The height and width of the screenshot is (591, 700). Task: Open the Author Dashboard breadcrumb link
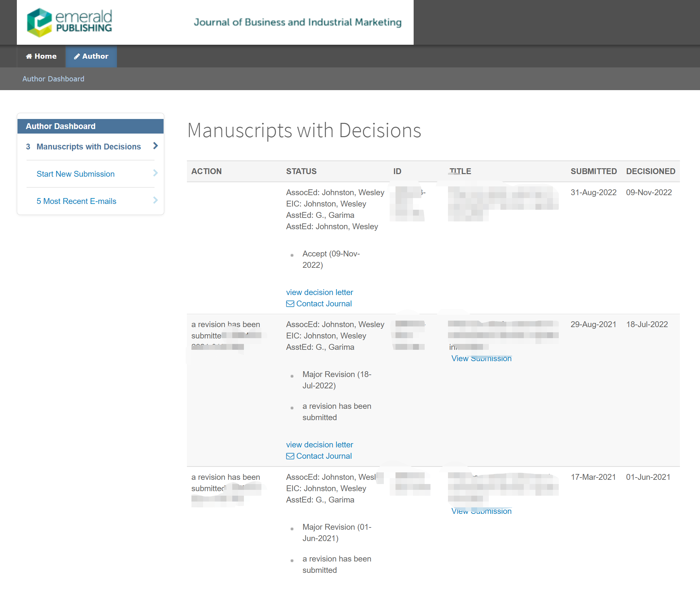[53, 79]
